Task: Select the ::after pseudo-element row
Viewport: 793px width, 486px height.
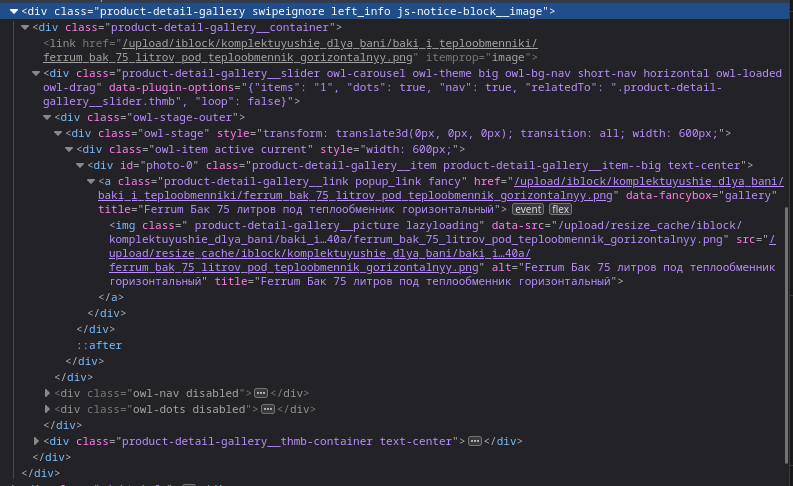Action: [99, 345]
